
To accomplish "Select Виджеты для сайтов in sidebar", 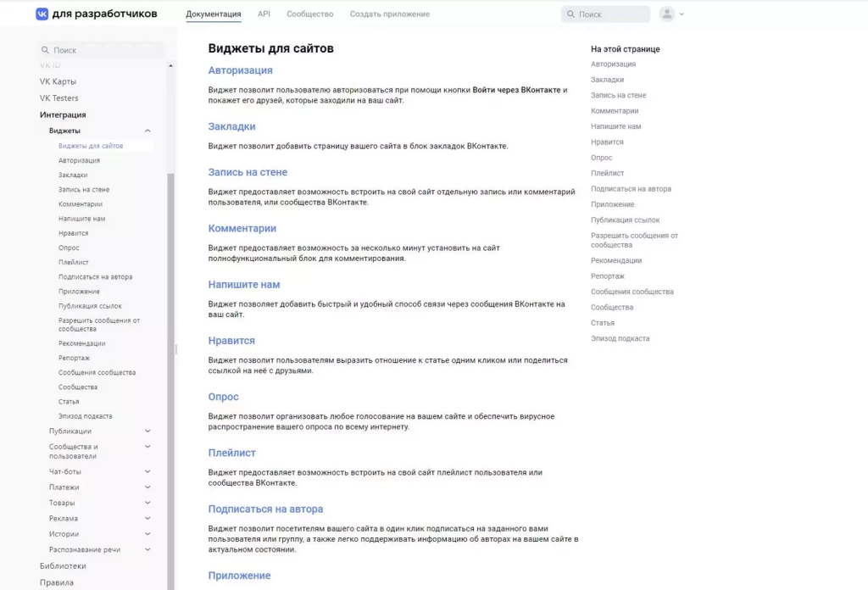I will pos(91,146).
